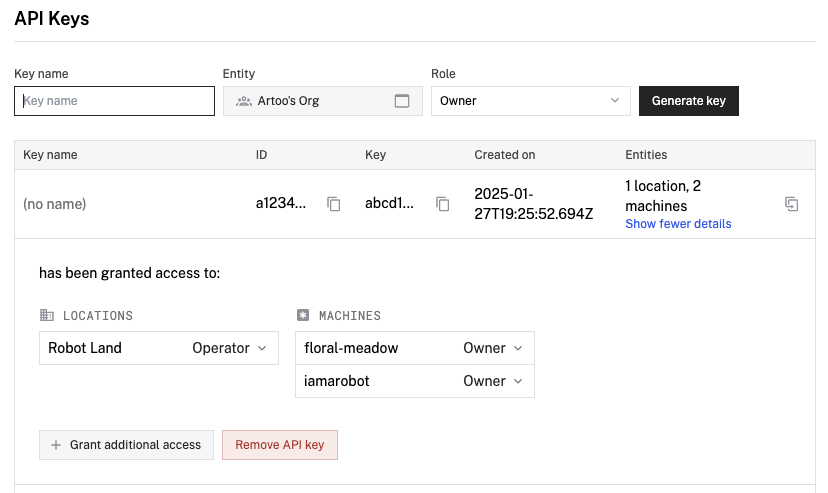Image resolution: width=828 pixels, height=493 pixels.
Task: Click the Show fewer details link
Action: (x=678, y=224)
